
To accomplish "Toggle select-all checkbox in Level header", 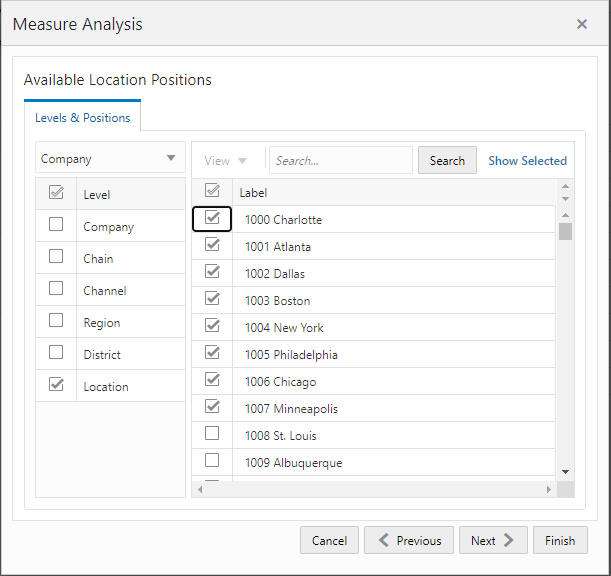I will [56, 193].
